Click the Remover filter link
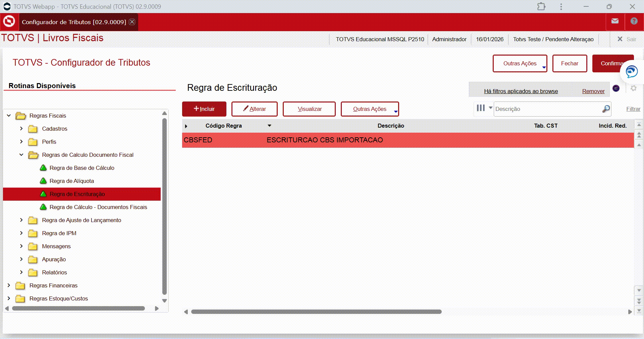The height and width of the screenshot is (339, 644). pos(593,91)
